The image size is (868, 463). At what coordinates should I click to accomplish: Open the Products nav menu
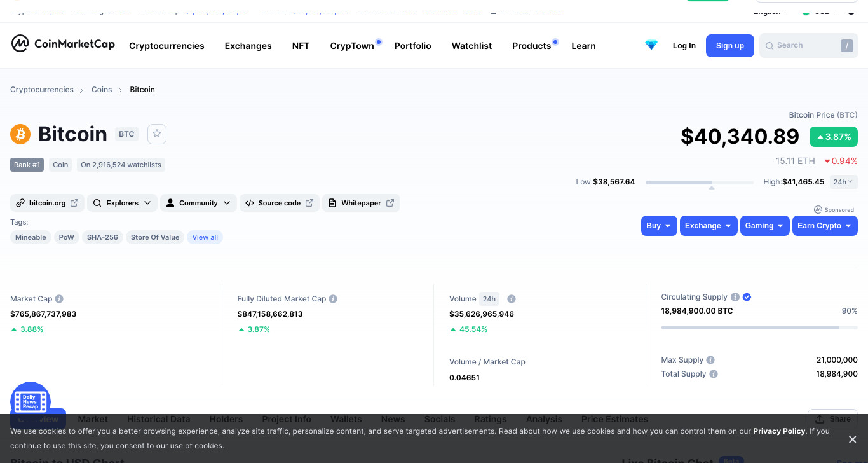point(531,46)
